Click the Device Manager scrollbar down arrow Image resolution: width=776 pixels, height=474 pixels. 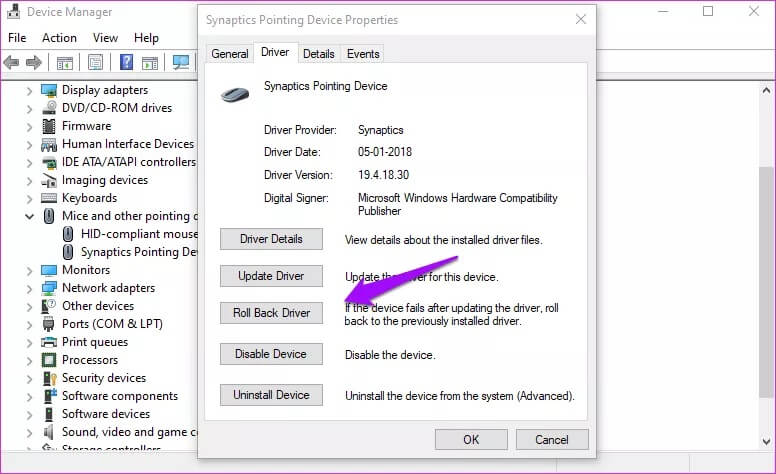pyautogui.click(x=766, y=441)
